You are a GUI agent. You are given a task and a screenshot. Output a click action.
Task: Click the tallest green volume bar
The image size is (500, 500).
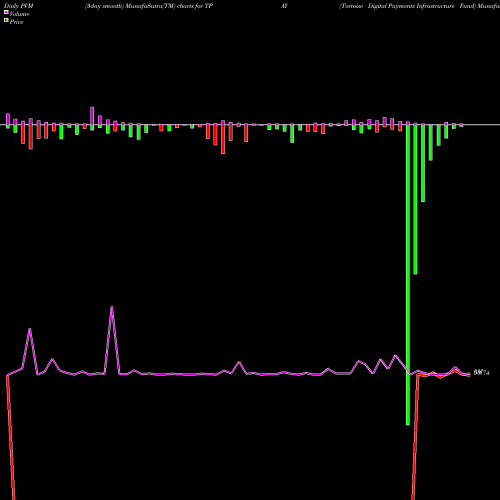pos(408,275)
